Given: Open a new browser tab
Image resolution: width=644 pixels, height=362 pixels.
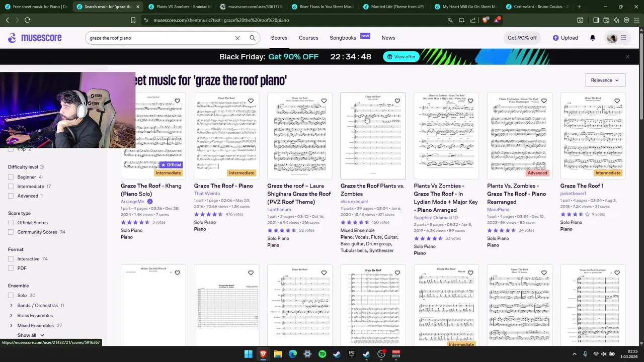Looking at the screenshot, I should 579,7.
